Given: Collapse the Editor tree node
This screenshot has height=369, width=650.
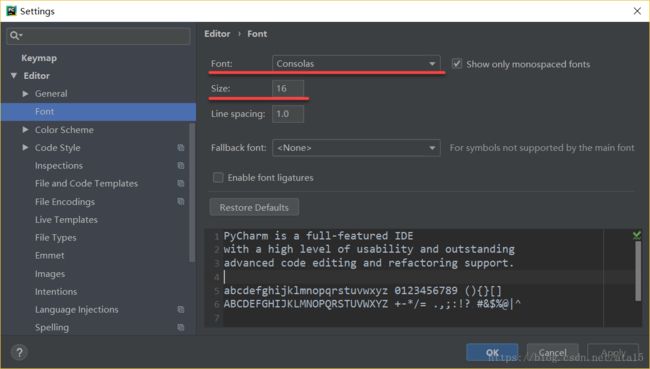Looking at the screenshot, I should pos(14,75).
